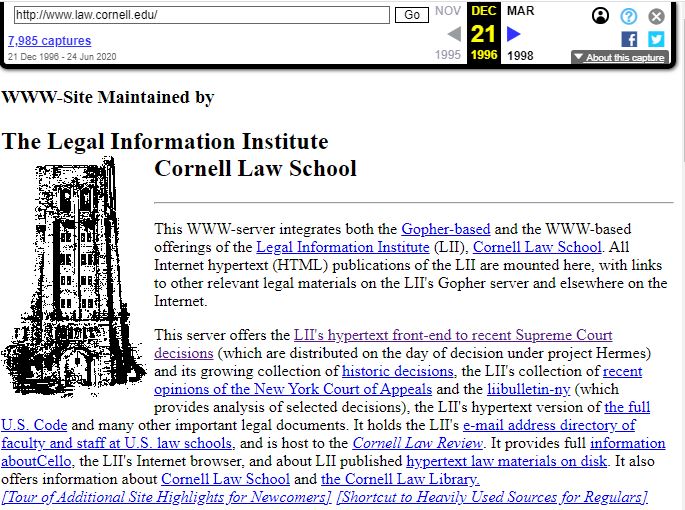Click The Legal Information Institute heading
Image resolution: width=685 pixels, height=510 pixels.
165,141
